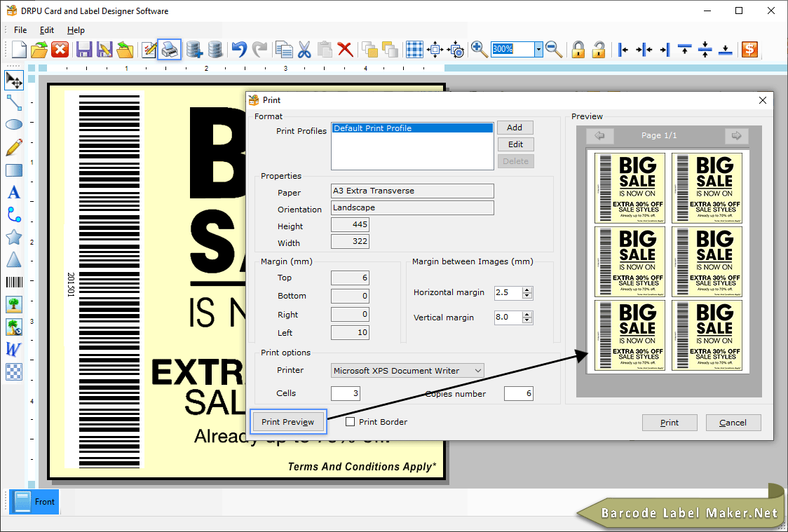
Task: Click the Left margin field
Action: [350, 332]
